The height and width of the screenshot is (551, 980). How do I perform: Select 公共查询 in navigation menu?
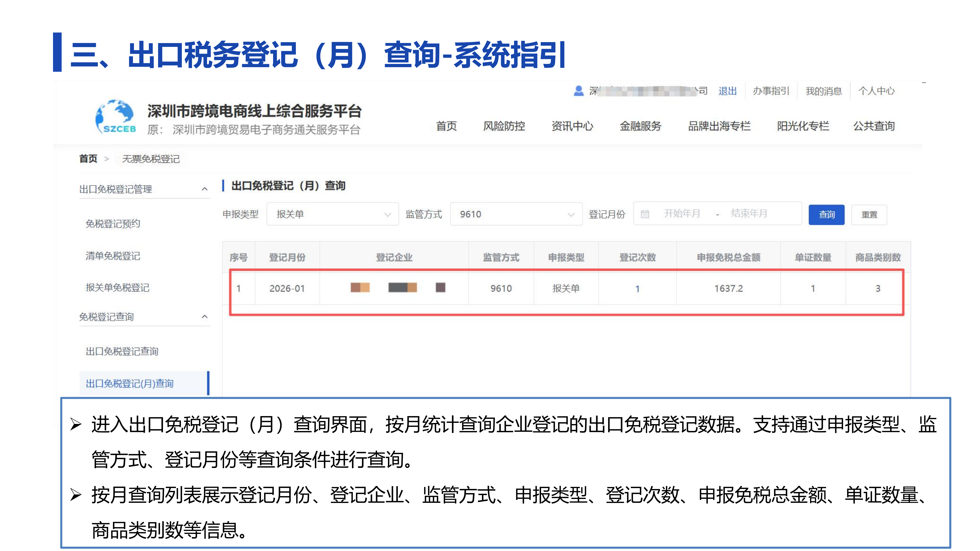pos(874,126)
